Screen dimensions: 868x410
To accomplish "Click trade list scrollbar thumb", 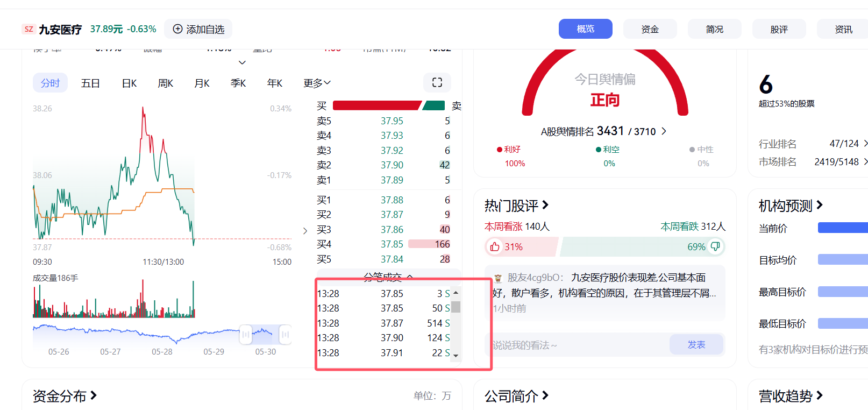I will pyautogui.click(x=456, y=307).
